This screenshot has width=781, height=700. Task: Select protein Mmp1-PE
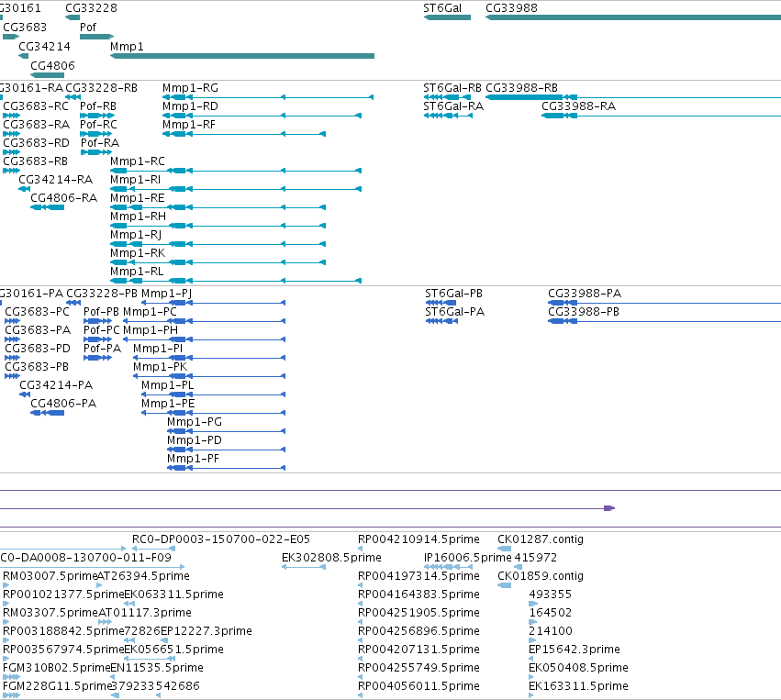pos(168,405)
